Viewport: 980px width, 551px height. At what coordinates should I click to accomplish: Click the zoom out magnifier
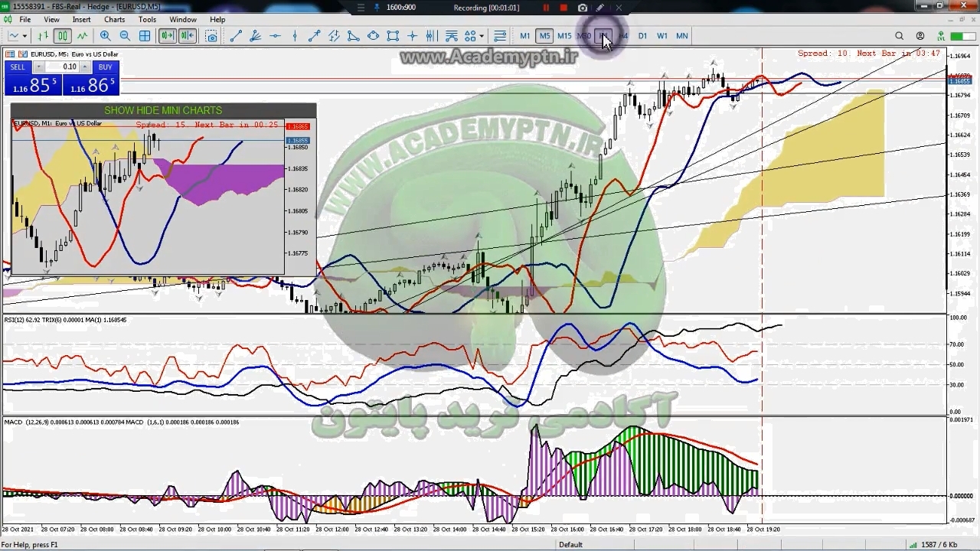click(x=125, y=36)
